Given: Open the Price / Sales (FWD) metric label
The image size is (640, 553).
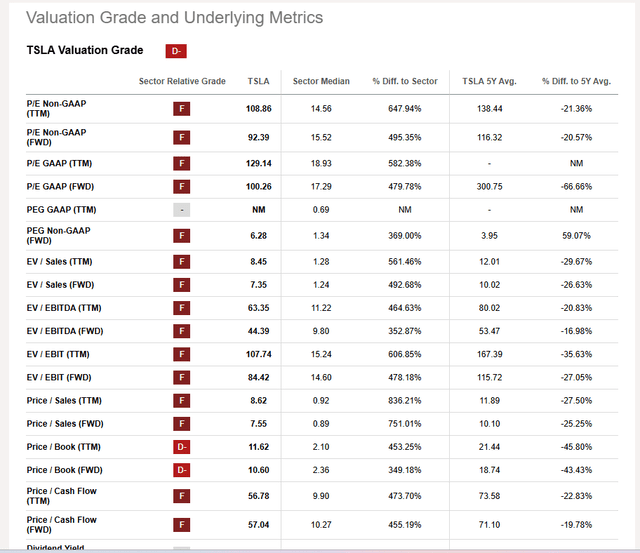Looking at the screenshot, I should [65, 424].
